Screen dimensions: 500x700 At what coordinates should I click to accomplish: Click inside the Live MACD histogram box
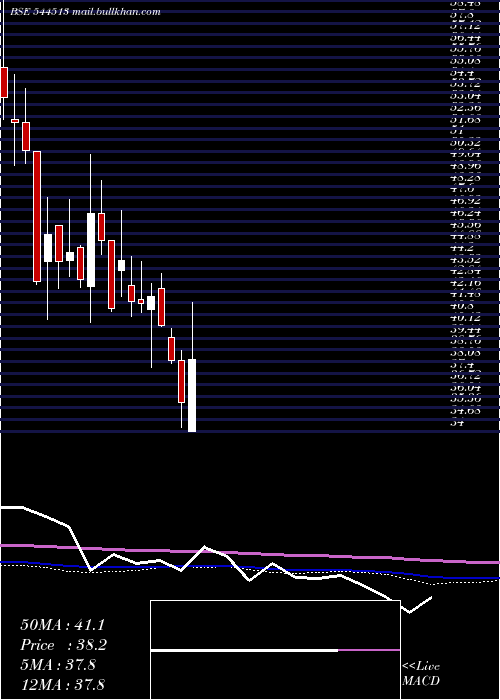pos(275,650)
